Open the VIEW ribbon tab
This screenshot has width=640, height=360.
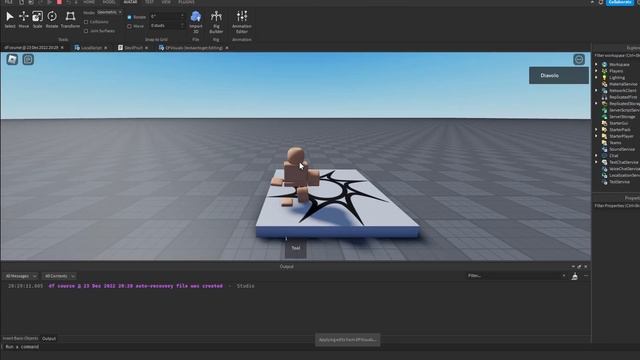[x=166, y=2]
